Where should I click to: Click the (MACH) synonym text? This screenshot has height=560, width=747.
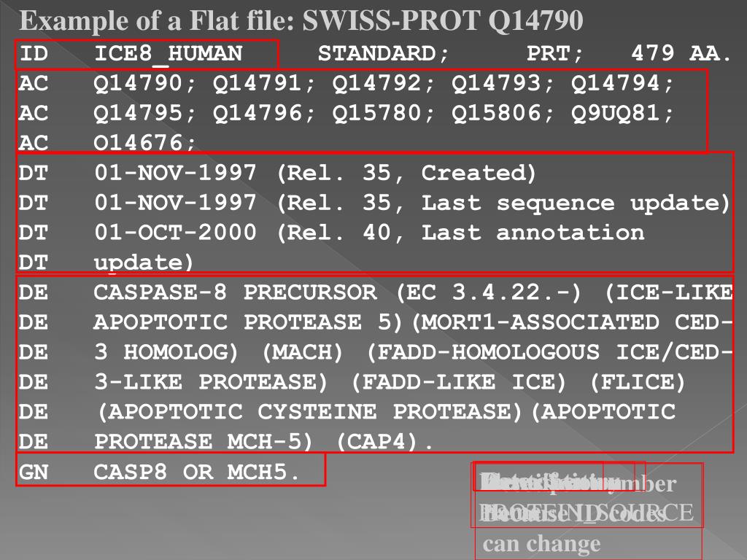pyautogui.click(x=302, y=352)
